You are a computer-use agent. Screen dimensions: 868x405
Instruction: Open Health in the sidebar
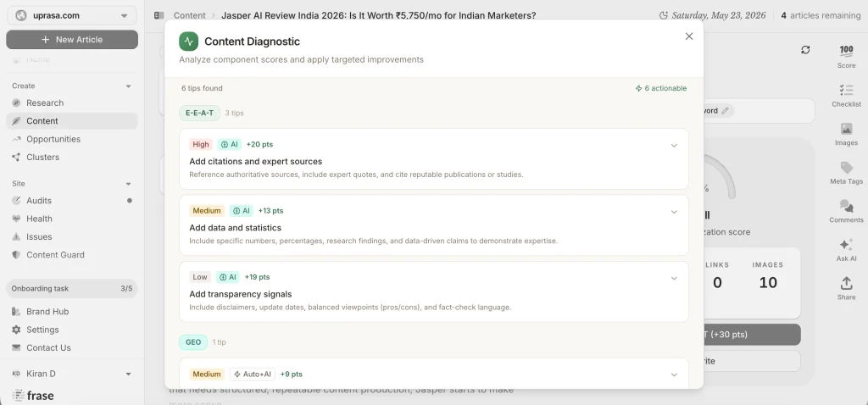[39, 219]
